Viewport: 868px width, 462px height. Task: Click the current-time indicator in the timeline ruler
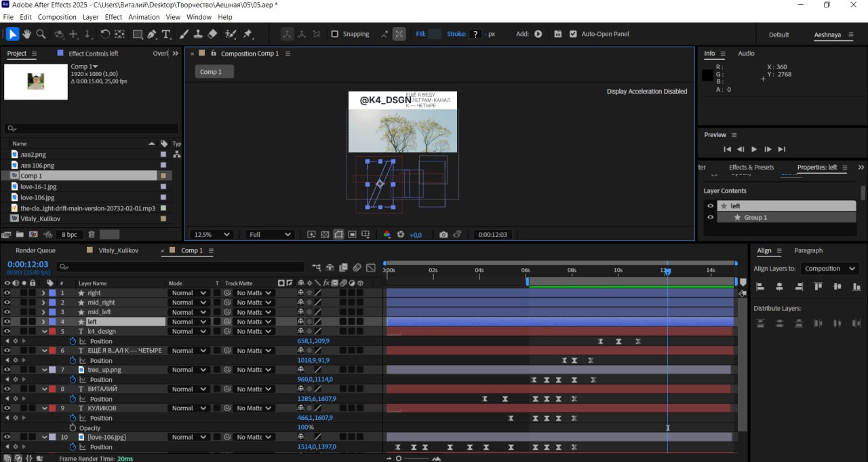pyautogui.click(x=667, y=271)
